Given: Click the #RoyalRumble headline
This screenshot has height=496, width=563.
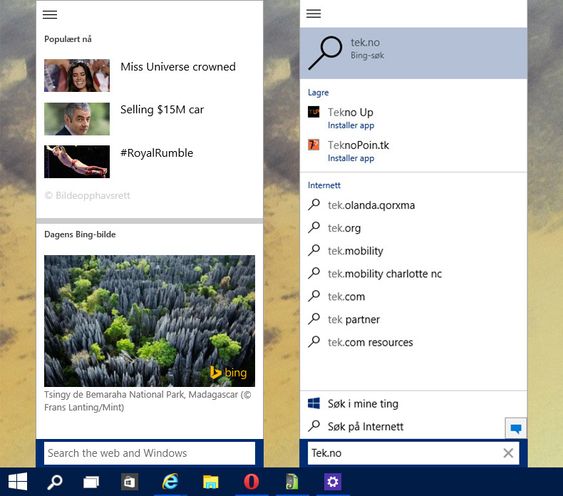Looking at the screenshot, I should coord(157,153).
